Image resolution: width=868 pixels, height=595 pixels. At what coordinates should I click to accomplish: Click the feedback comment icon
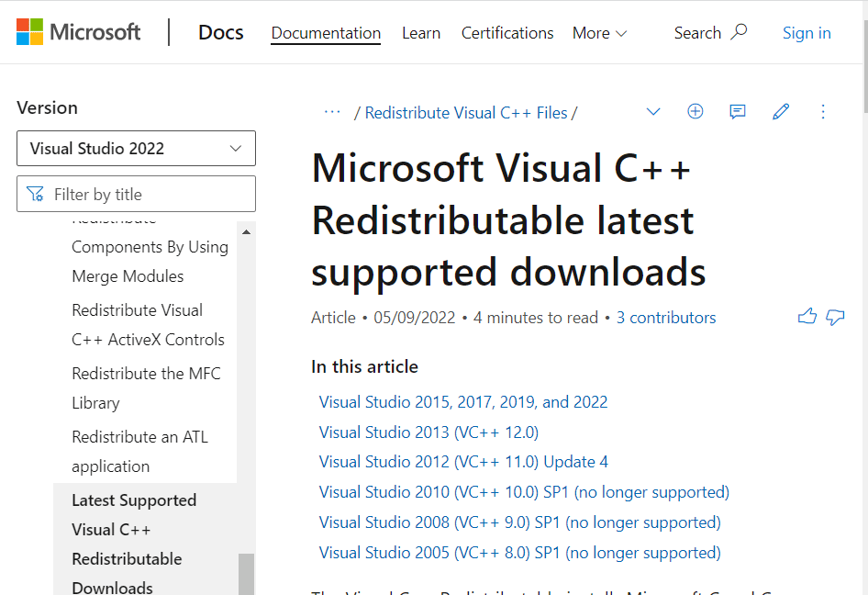[738, 112]
